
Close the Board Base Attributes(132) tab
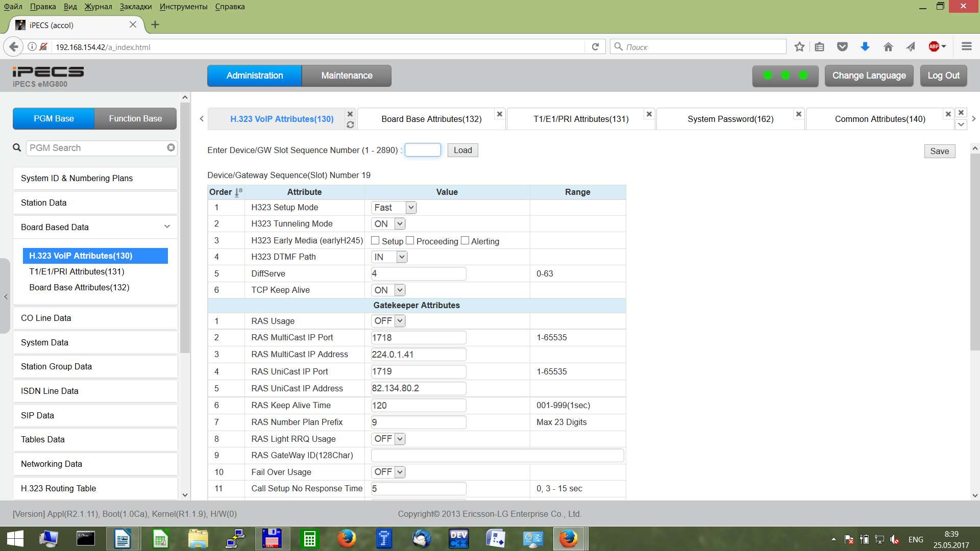pyautogui.click(x=500, y=114)
